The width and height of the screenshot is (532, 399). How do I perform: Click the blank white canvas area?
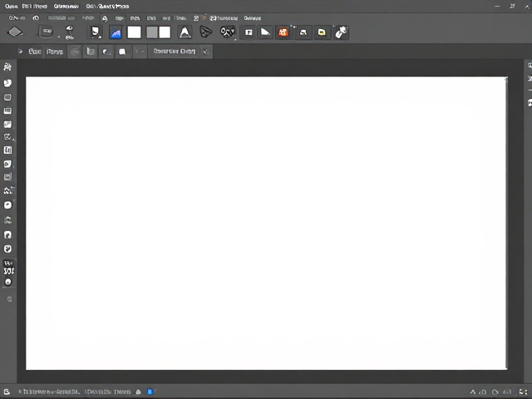[266, 224]
